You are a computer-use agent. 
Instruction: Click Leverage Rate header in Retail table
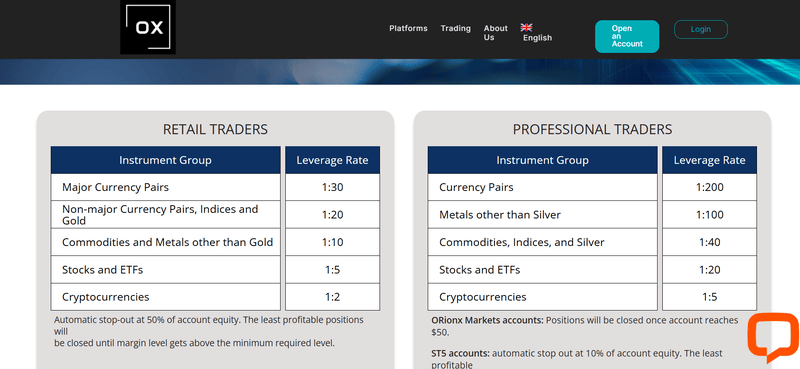pos(332,160)
